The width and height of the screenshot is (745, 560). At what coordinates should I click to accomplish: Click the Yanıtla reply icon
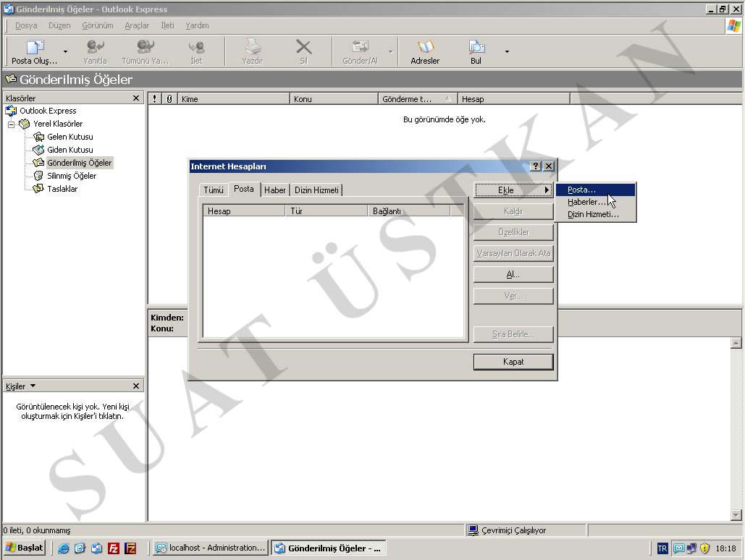95,46
